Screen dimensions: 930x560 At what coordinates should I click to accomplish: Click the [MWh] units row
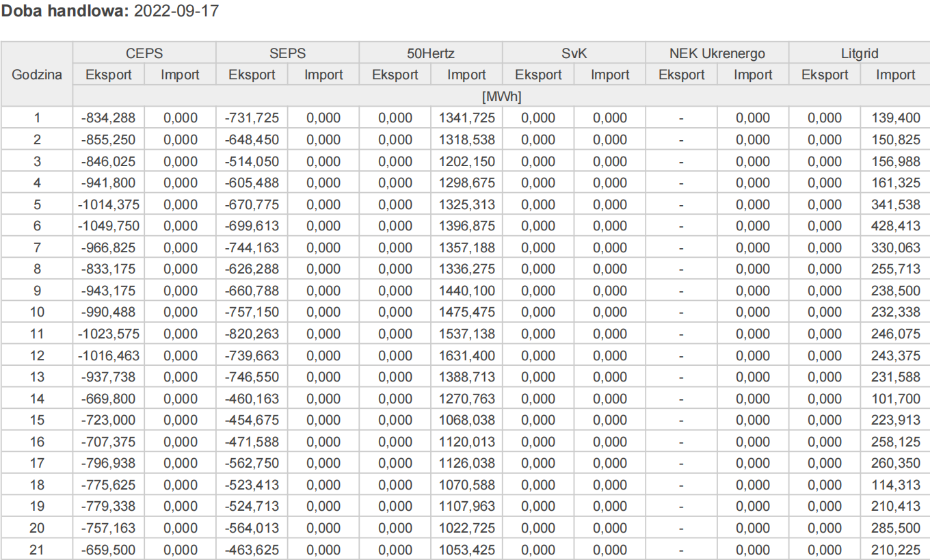pyautogui.click(x=501, y=96)
